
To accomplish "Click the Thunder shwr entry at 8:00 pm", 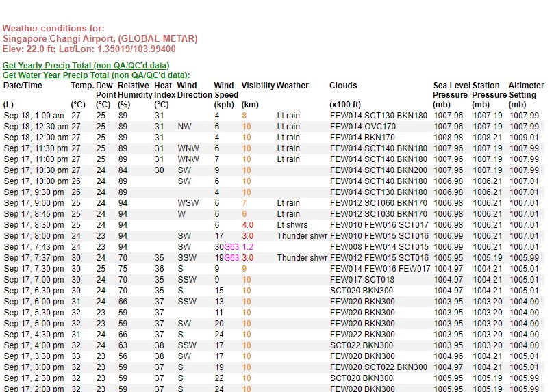I will click(302, 236).
